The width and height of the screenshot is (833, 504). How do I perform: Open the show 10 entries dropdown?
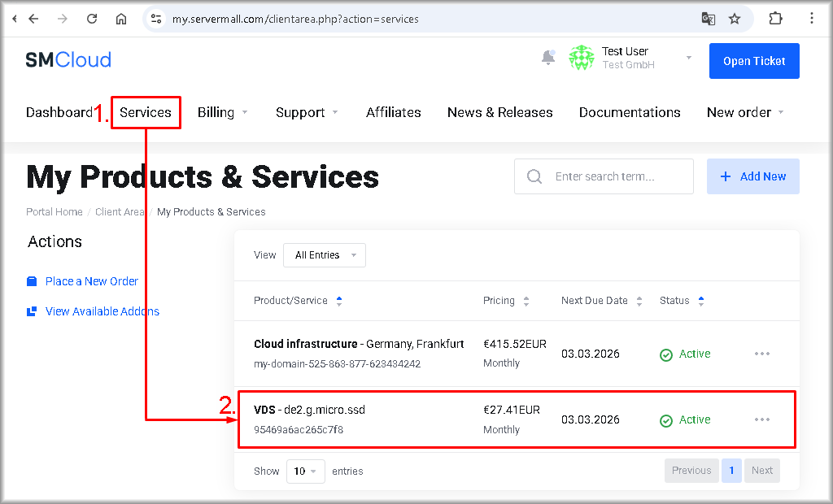(305, 471)
